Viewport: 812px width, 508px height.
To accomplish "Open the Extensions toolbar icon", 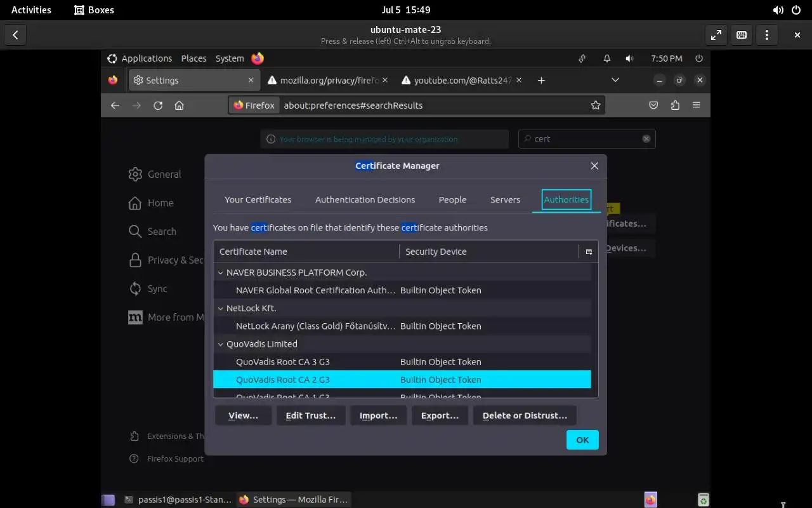I will coord(675,105).
